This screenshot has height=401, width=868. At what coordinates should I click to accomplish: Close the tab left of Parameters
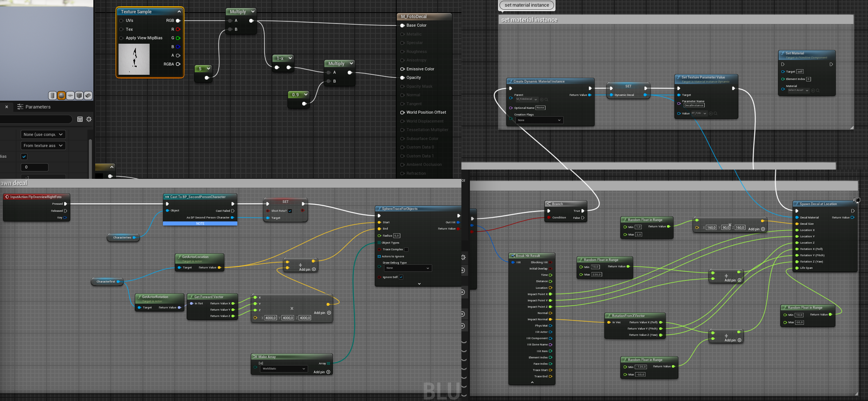7,107
